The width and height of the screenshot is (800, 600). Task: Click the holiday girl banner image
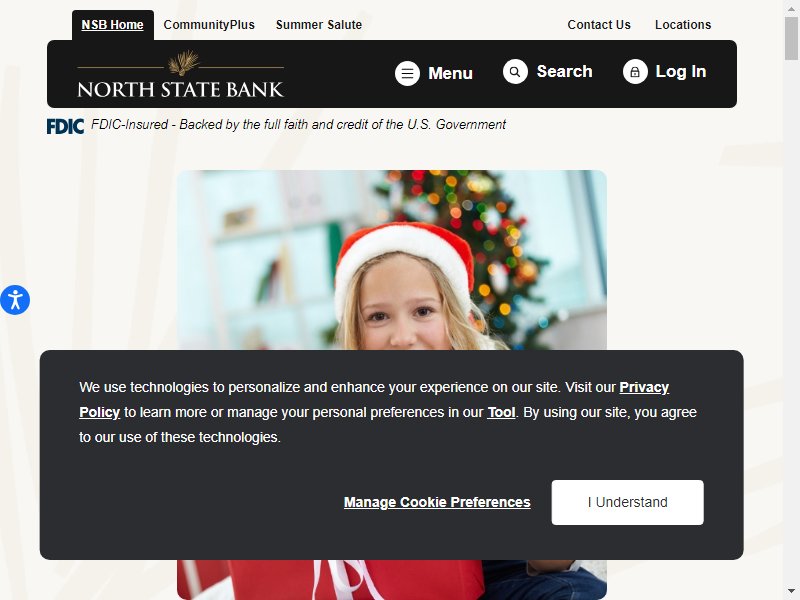click(x=392, y=260)
